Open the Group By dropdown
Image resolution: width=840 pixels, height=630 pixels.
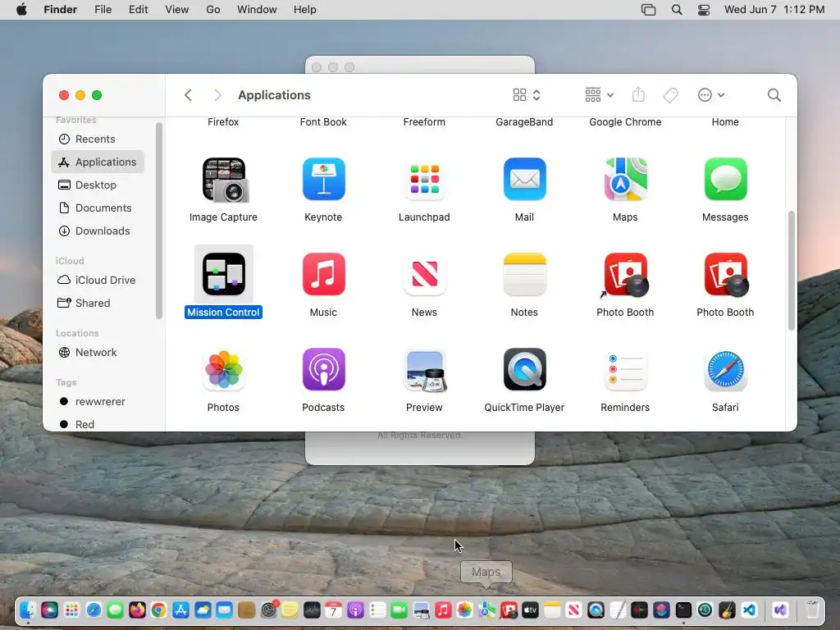(x=599, y=95)
